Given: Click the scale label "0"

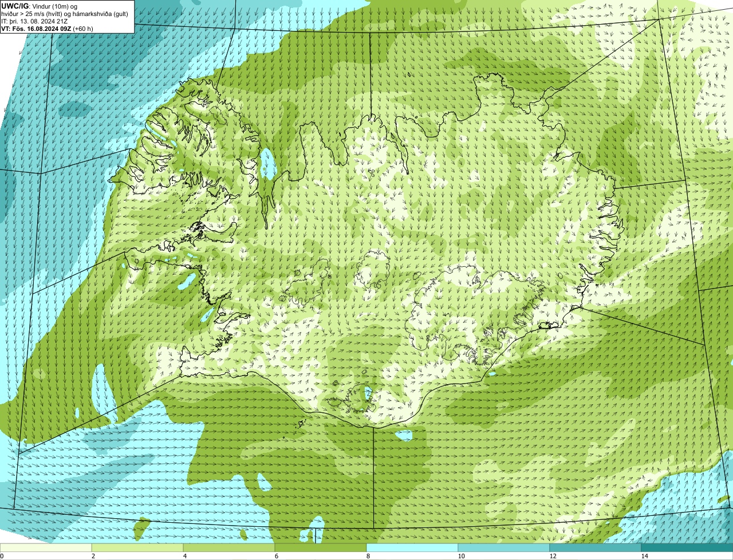Looking at the screenshot, I should 2,556.
